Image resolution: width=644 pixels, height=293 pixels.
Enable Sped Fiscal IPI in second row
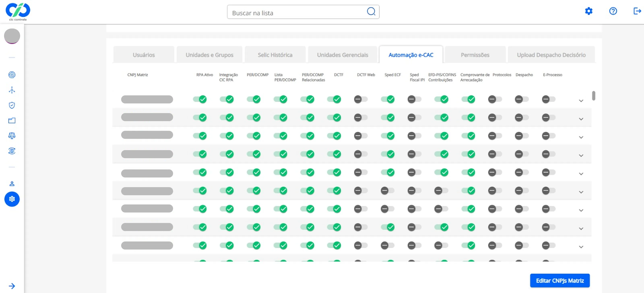click(414, 118)
